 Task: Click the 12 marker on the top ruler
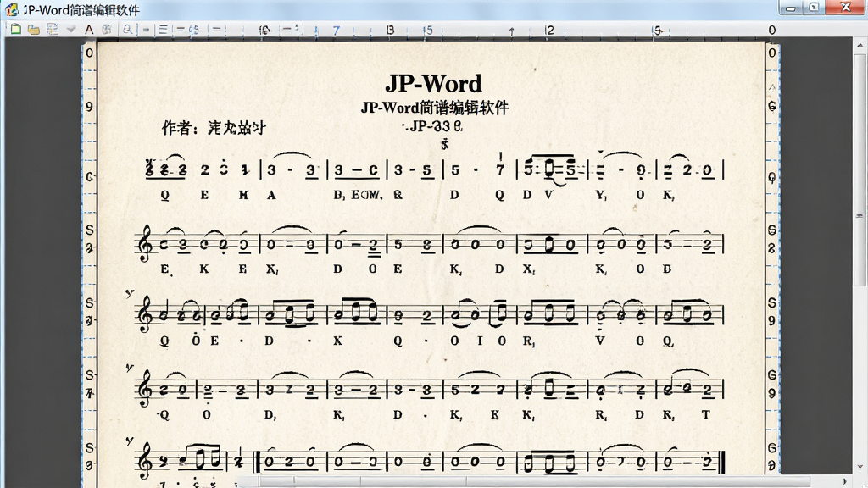pos(548,30)
